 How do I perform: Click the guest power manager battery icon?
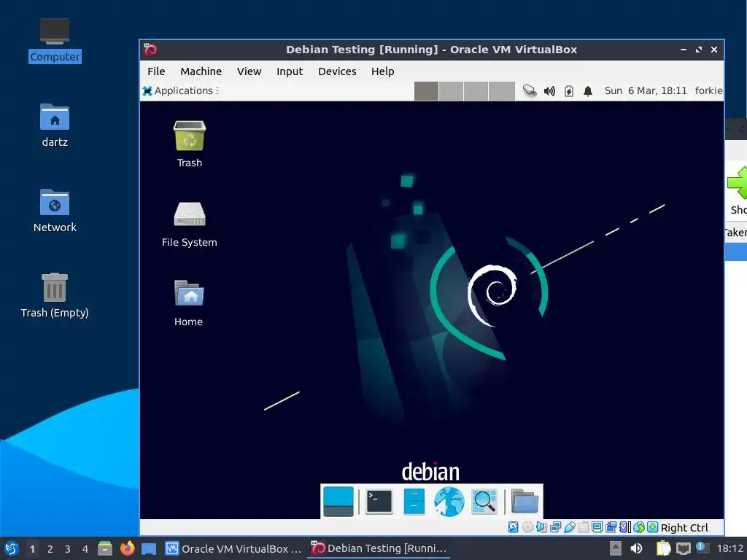569,91
